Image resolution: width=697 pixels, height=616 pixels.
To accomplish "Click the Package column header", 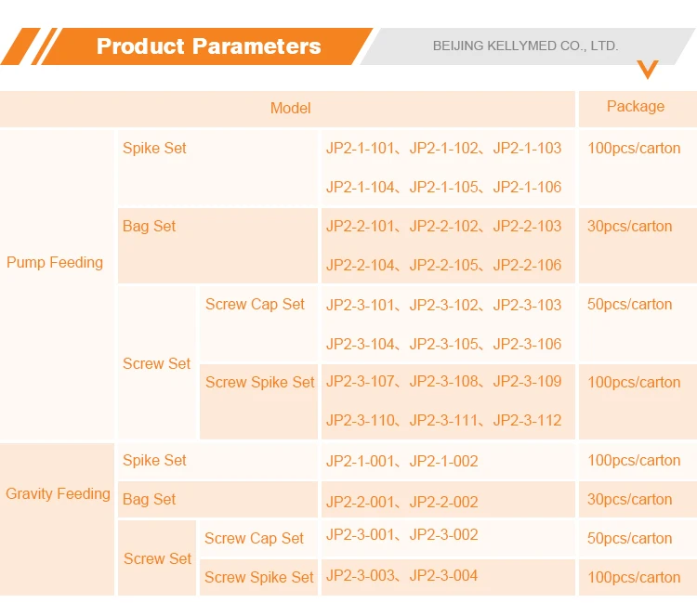I will pyautogui.click(x=638, y=109).
